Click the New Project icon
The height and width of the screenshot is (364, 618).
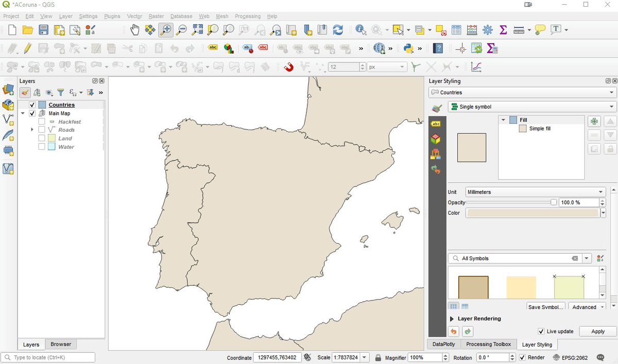tap(12, 30)
